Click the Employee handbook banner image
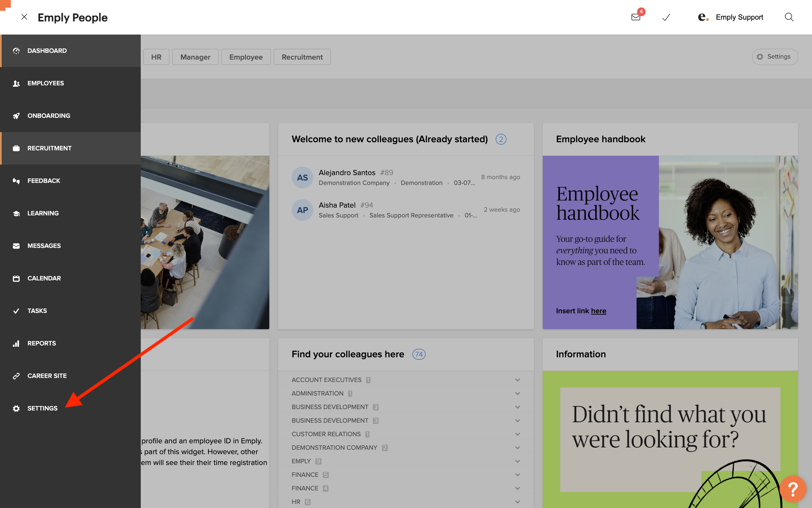Viewport: 812px width, 508px height. 670,242
